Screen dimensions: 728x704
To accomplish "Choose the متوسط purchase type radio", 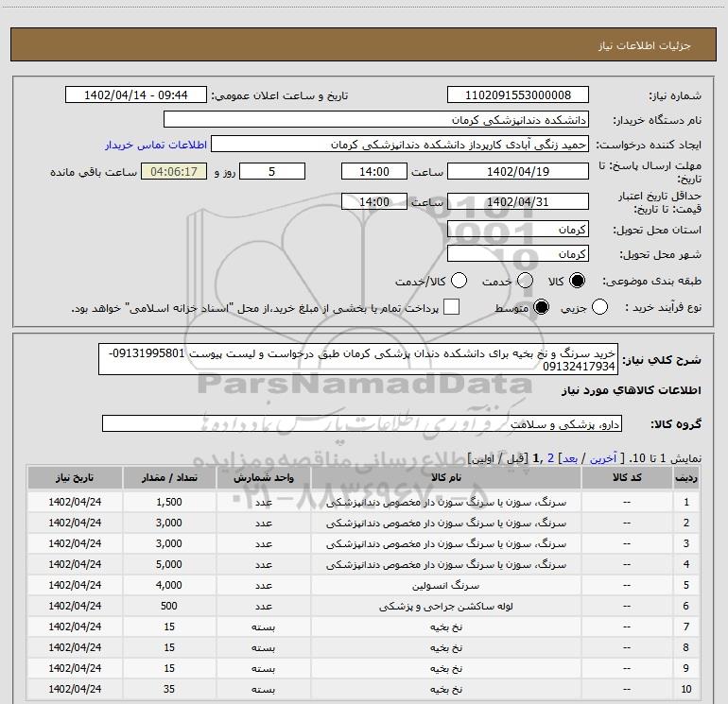I will (x=541, y=307).
